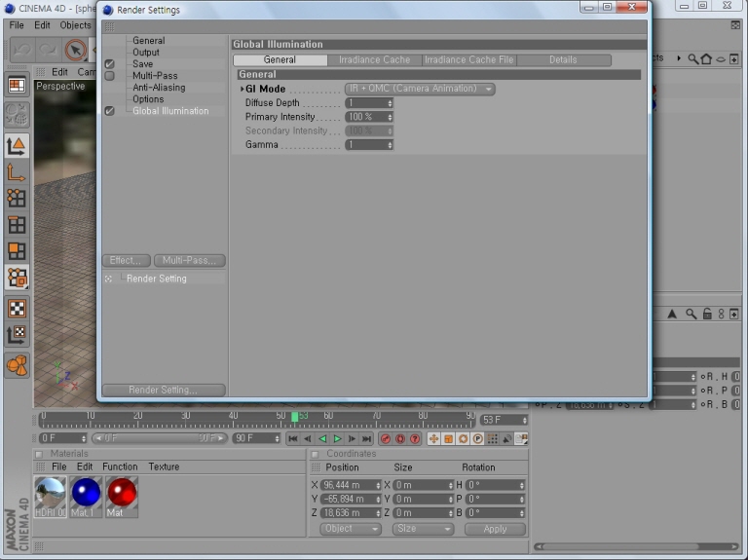Select the Model mode tool
748x560 pixels.
(x=17, y=146)
